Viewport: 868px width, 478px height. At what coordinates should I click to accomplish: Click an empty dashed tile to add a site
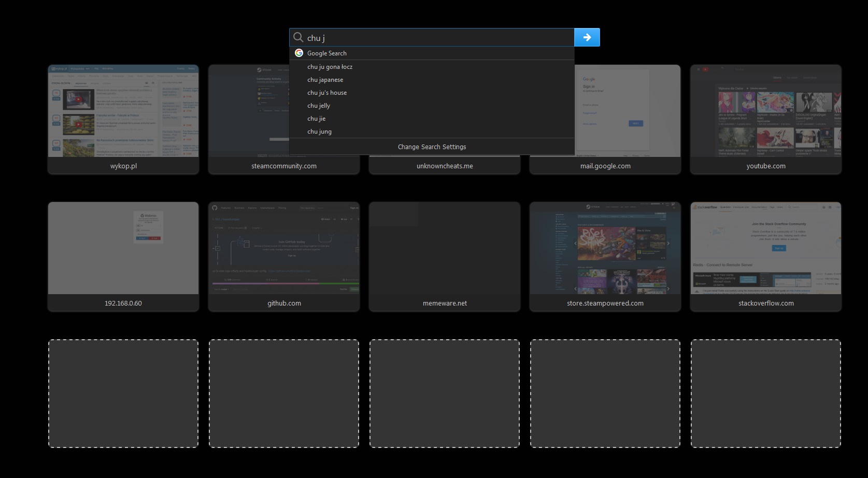123,394
